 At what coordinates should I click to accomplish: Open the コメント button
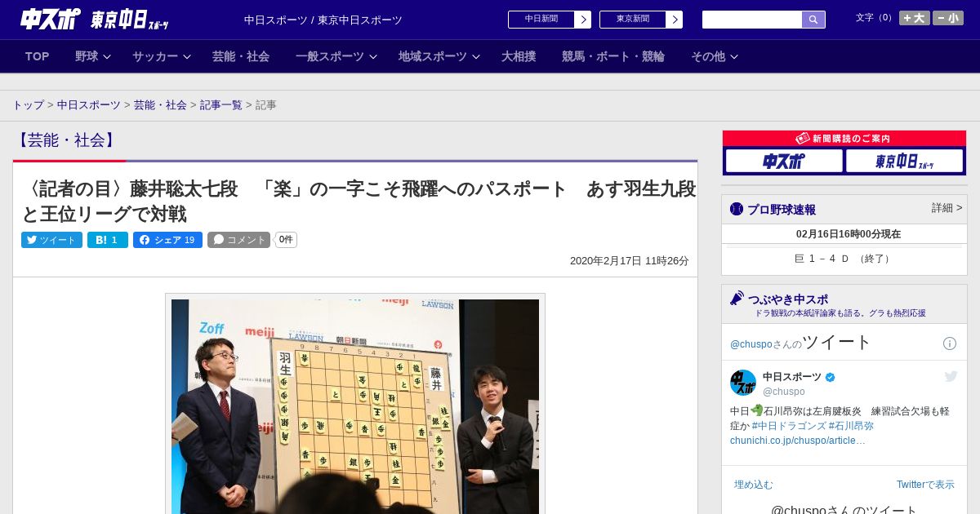(238, 240)
